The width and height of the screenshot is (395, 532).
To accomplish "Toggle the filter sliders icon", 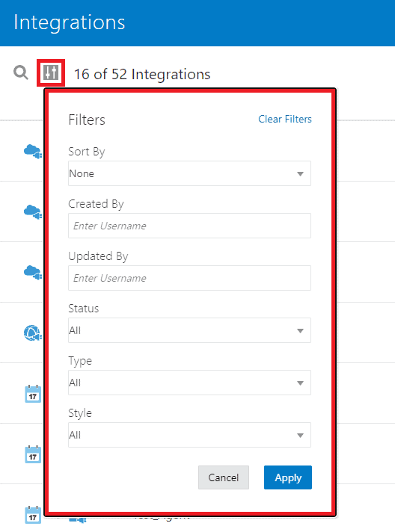I will 51,72.
